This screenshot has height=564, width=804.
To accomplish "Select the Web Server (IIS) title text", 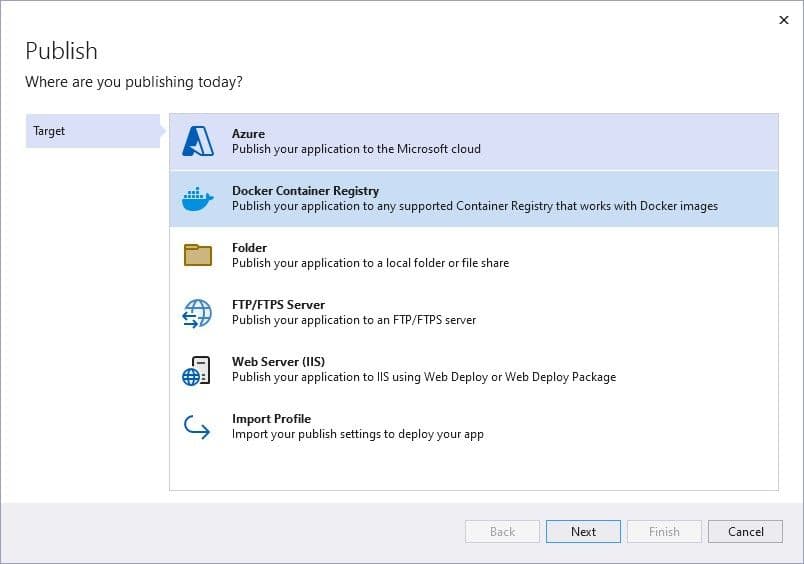I will click(x=278, y=362).
